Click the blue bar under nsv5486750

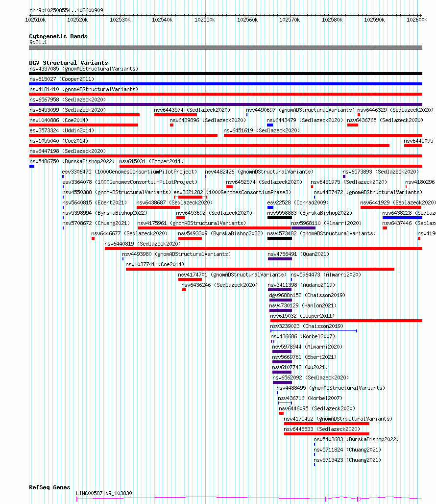tap(32, 166)
